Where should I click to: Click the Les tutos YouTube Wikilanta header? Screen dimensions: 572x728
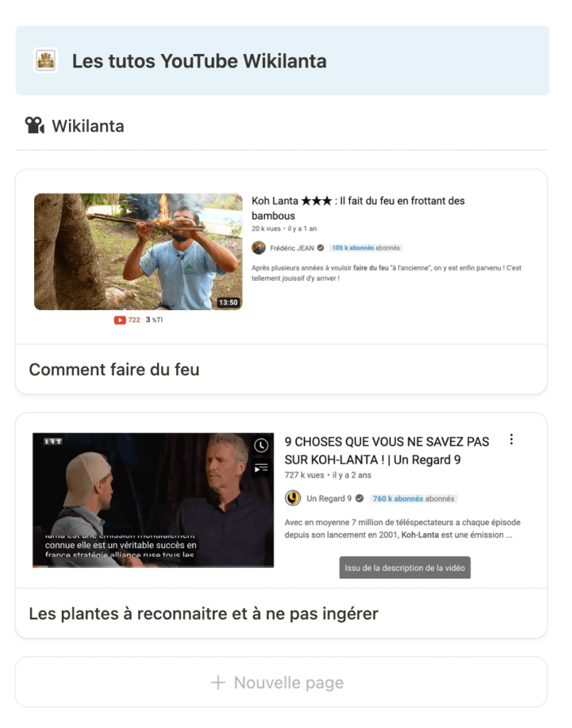point(199,61)
